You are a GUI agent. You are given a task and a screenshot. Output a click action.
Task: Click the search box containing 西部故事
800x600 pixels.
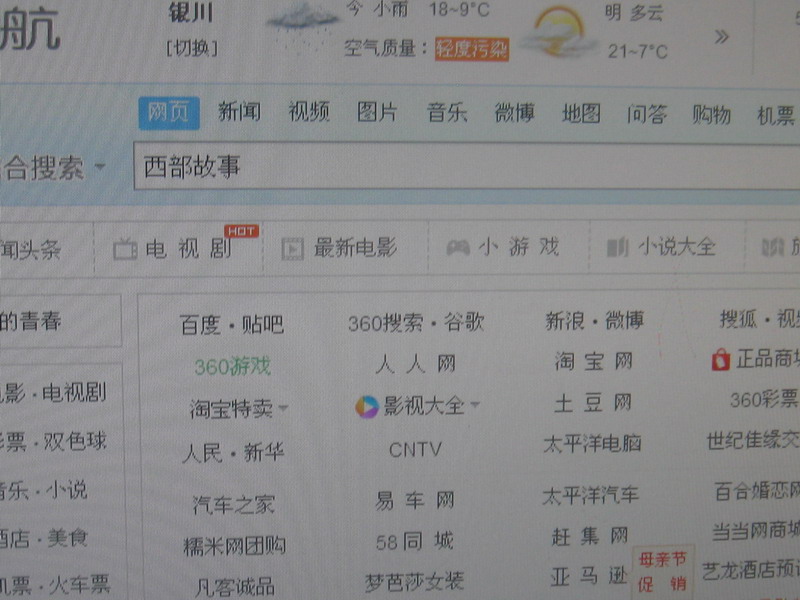460,167
